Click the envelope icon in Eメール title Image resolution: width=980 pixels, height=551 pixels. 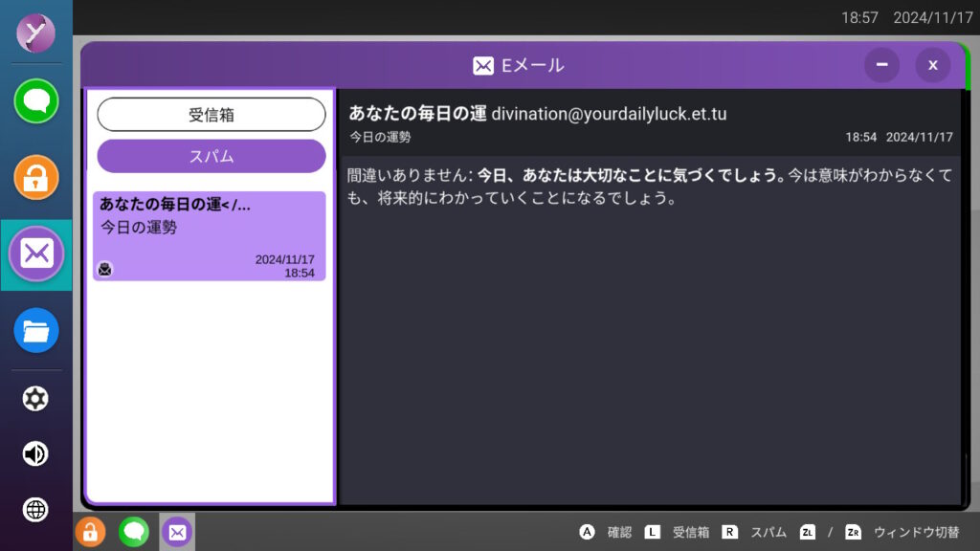[x=483, y=66]
